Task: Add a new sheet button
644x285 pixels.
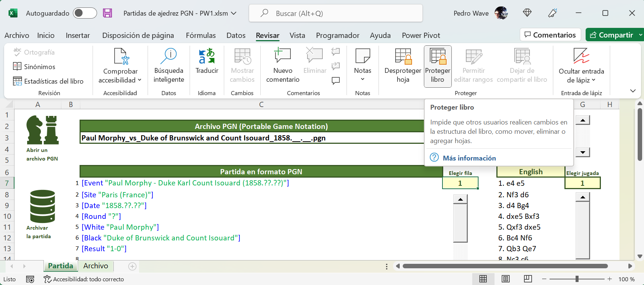Action: click(132, 266)
